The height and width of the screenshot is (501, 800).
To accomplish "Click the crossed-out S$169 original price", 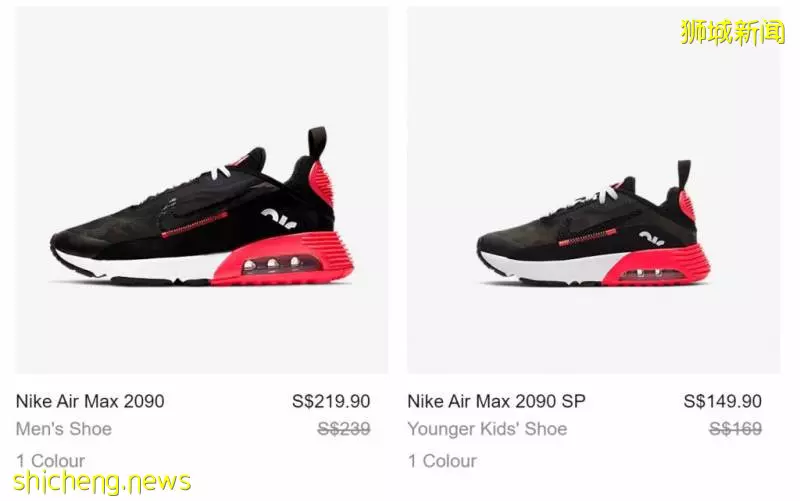I will click(735, 429).
